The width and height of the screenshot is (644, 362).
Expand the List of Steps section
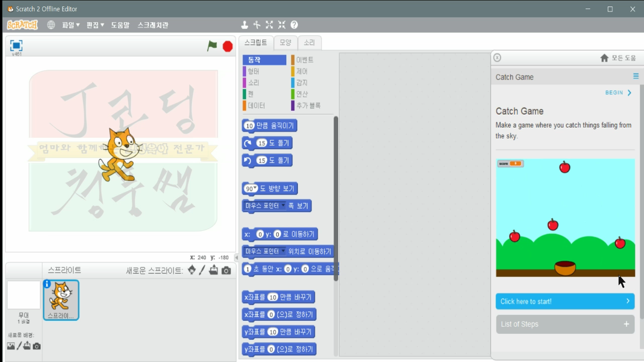point(565,324)
